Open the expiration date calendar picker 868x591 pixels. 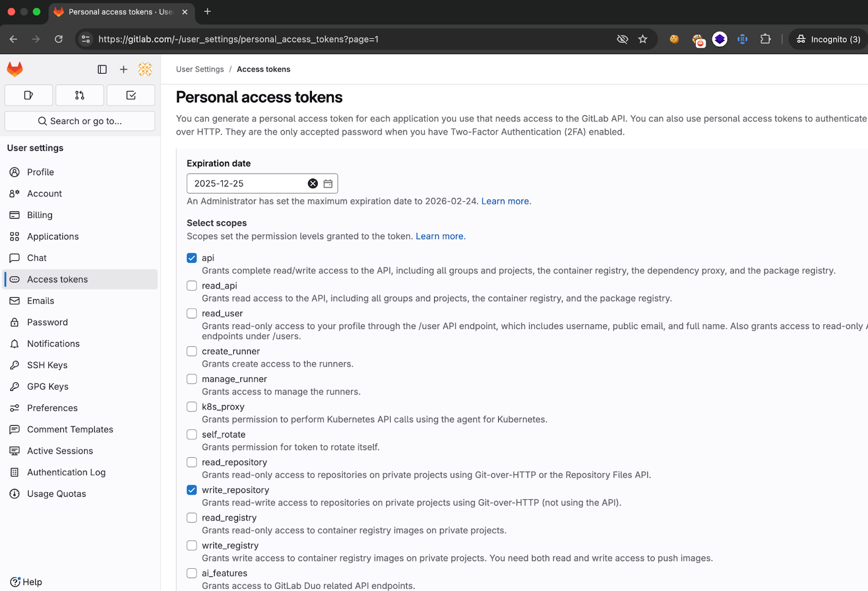[328, 184]
